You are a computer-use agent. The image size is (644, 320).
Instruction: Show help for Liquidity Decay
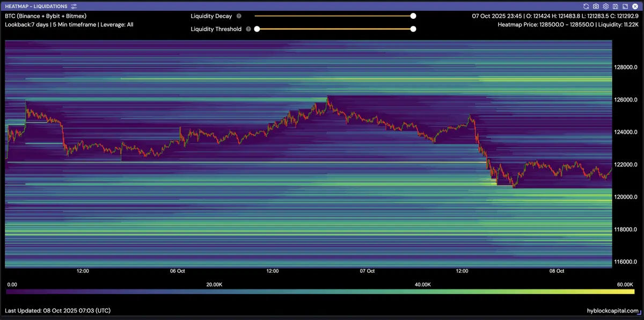239,16
